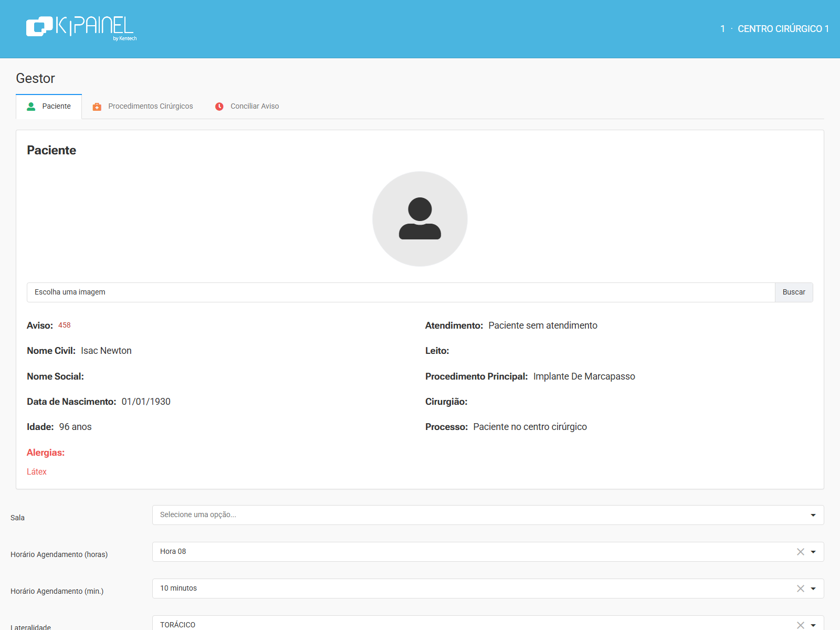Screen dimensions: 840x630
Task: Expand the Lateralidade dropdown arrow
Action: (813, 625)
